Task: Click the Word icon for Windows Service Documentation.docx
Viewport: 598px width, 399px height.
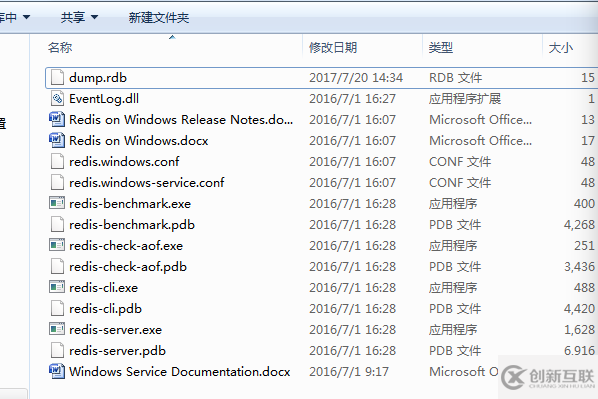Action: [57, 371]
